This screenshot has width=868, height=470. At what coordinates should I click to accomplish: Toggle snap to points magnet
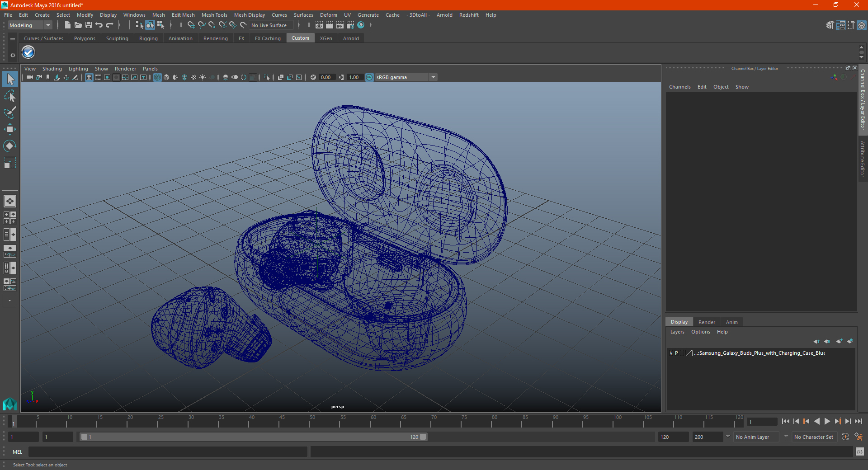coord(212,25)
